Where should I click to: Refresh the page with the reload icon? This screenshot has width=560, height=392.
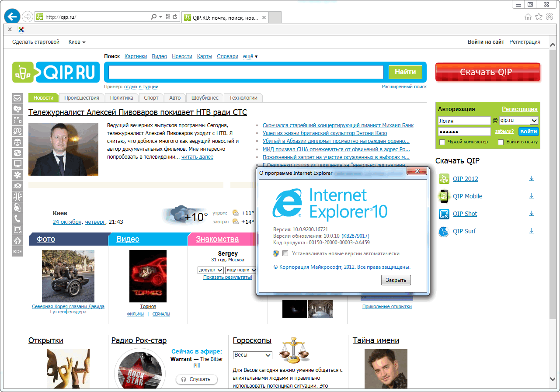pos(175,17)
